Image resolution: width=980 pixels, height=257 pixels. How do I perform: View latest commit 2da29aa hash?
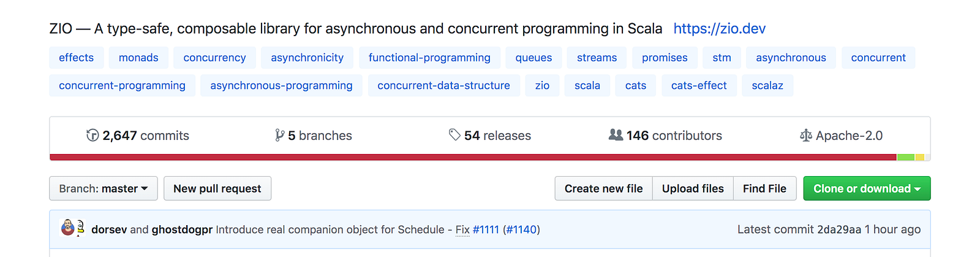point(839,229)
